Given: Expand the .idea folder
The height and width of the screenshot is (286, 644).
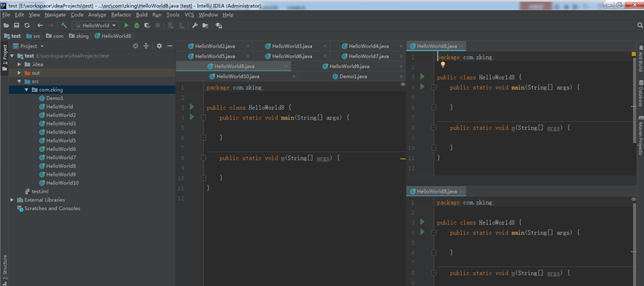Looking at the screenshot, I should pyautogui.click(x=19, y=64).
